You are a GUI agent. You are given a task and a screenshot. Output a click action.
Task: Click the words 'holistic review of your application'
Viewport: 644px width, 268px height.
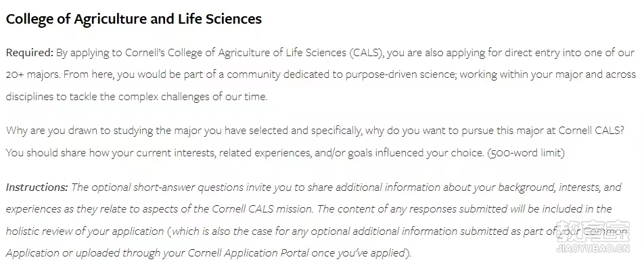click(x=85, y=231)
